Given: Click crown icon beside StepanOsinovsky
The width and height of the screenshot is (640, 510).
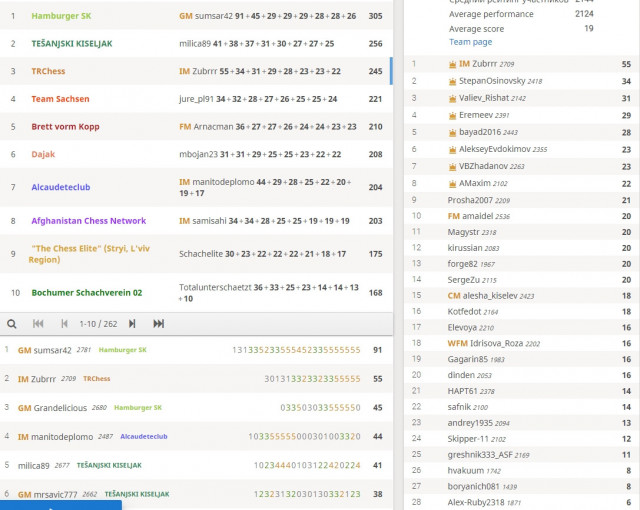Looking at the screenshot, I should click(452, 81).
